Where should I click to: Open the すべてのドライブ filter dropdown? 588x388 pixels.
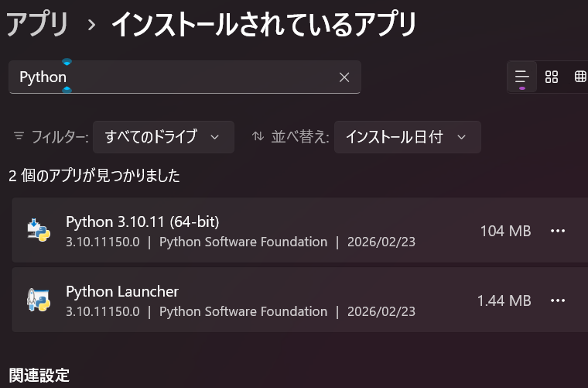click(163, 137)
